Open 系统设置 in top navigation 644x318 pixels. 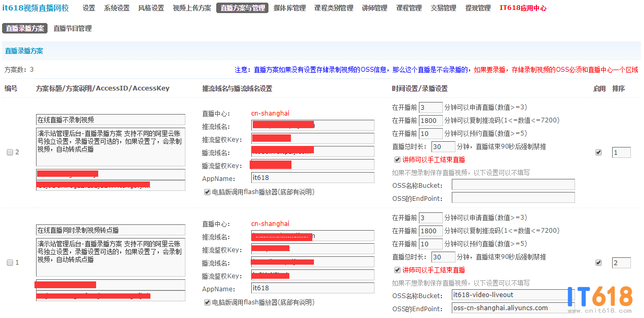(116, 8)
